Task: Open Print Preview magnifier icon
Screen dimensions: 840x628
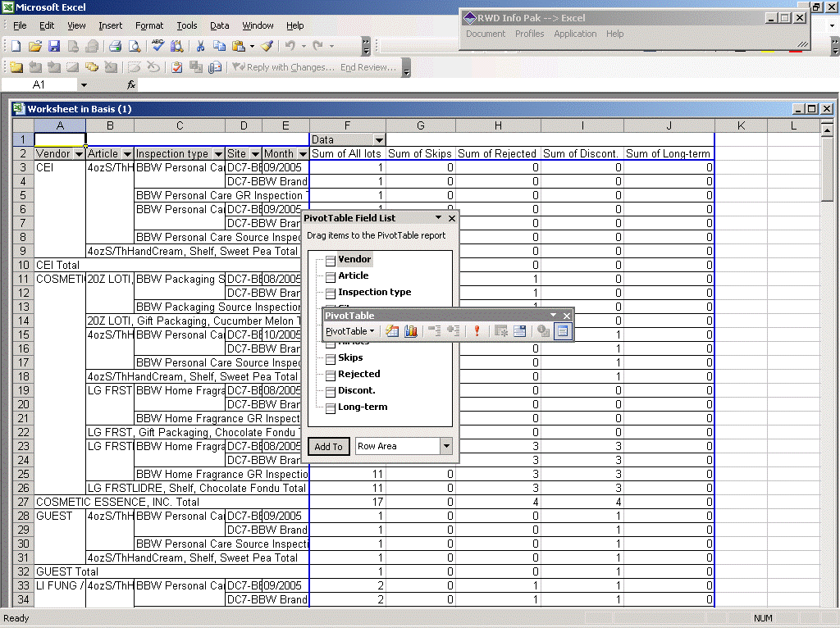Action: click(134, 46)
